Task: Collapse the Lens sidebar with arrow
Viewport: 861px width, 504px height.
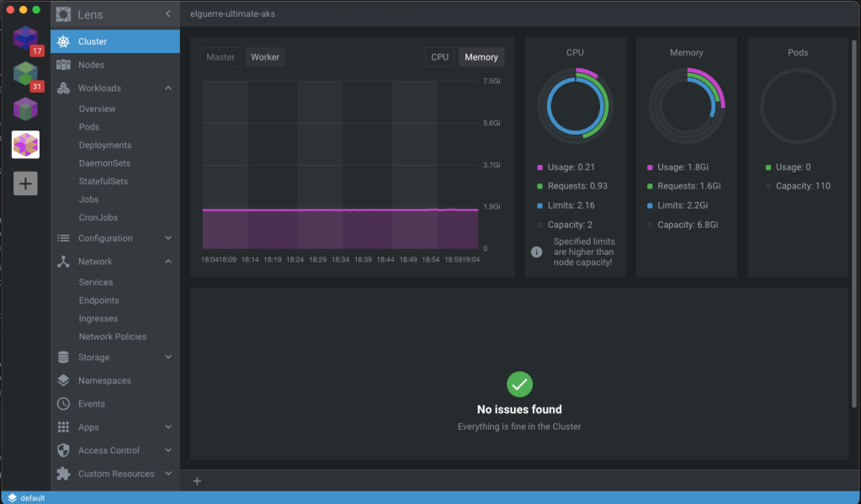Action: (167, 14)
